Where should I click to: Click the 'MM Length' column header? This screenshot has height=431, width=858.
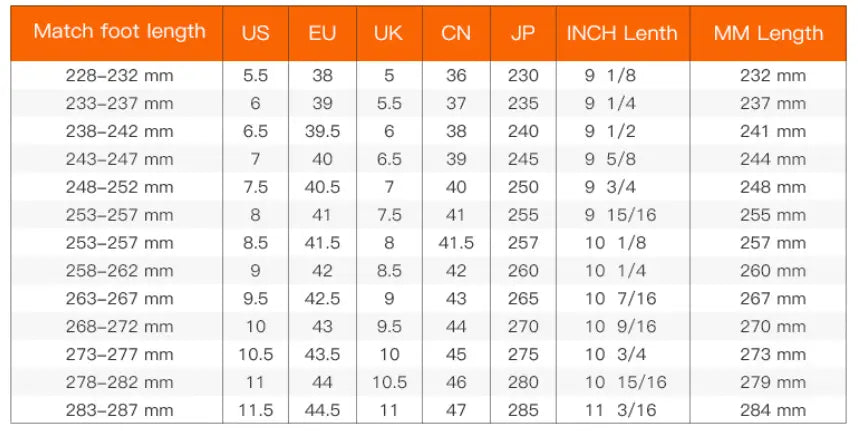coord(768,33)
